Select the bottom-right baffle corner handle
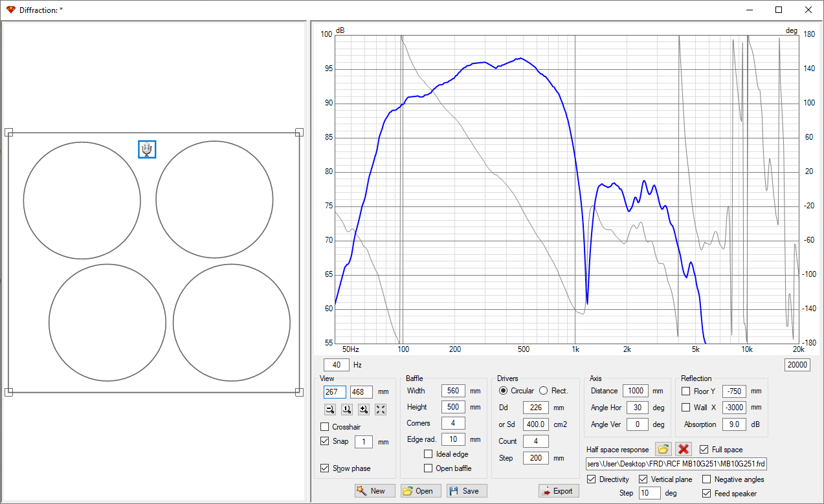Viewport: 824px width, 504px height. point(299,391)
